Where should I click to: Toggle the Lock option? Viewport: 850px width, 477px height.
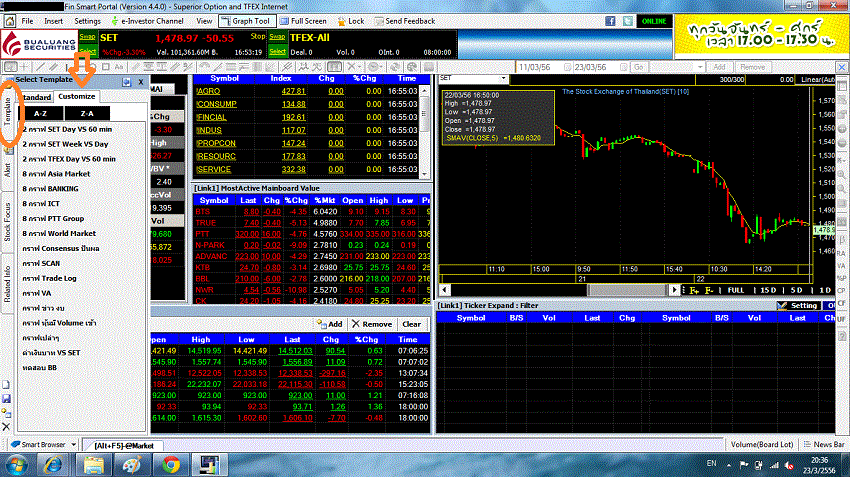[351, 21]
